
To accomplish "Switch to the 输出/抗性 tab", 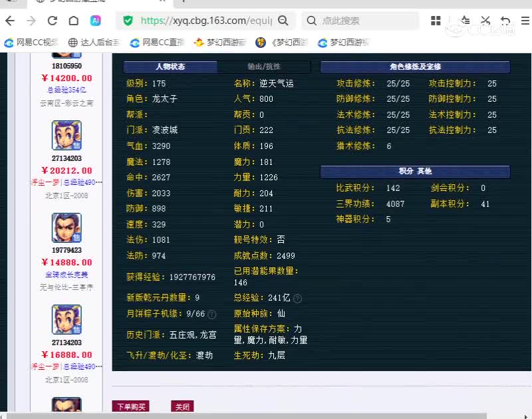I will pyautogui.click(x=263, y=67).
